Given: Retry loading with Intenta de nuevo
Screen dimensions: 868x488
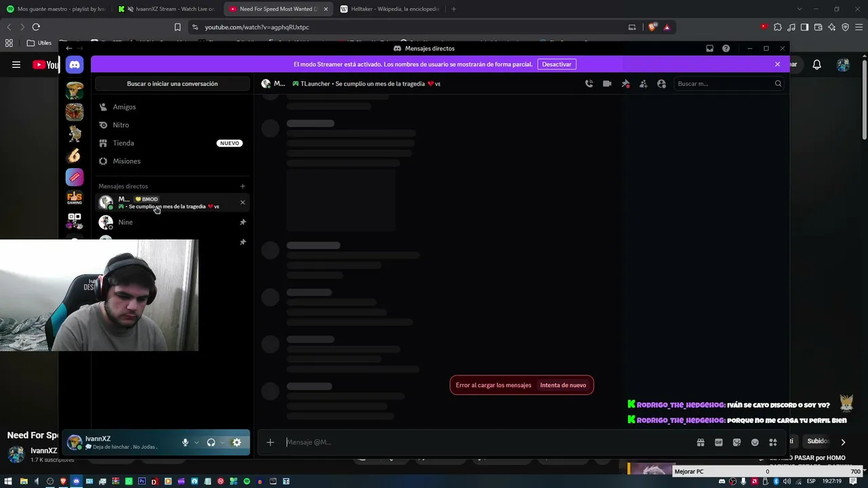Looking at the screenshot, I should tap(563, 385).
